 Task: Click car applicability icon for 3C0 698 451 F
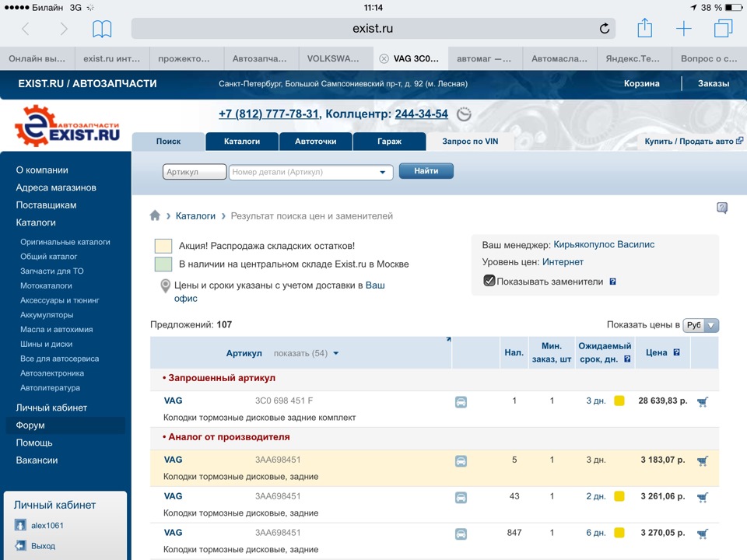point(461,402)
